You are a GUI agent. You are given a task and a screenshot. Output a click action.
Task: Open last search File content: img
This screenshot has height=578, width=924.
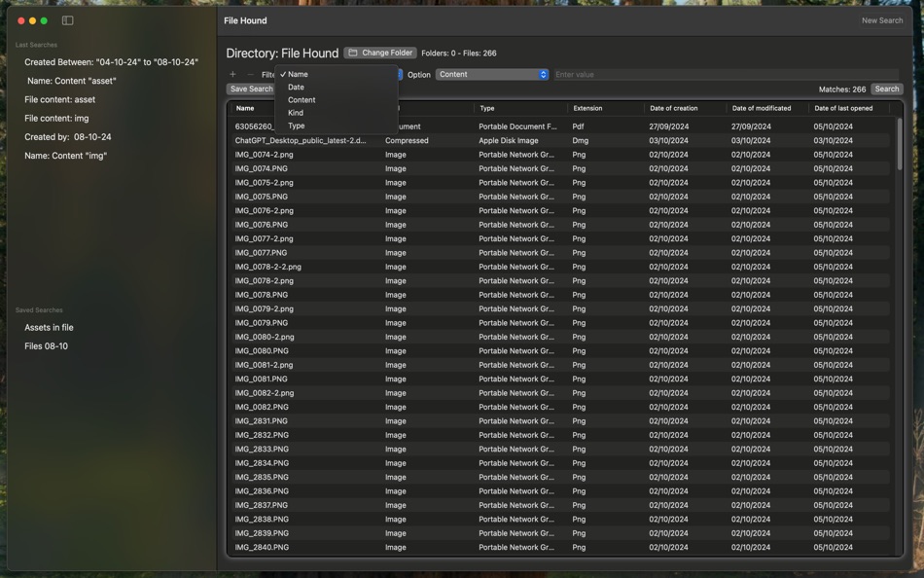click(x=56, y=119)
